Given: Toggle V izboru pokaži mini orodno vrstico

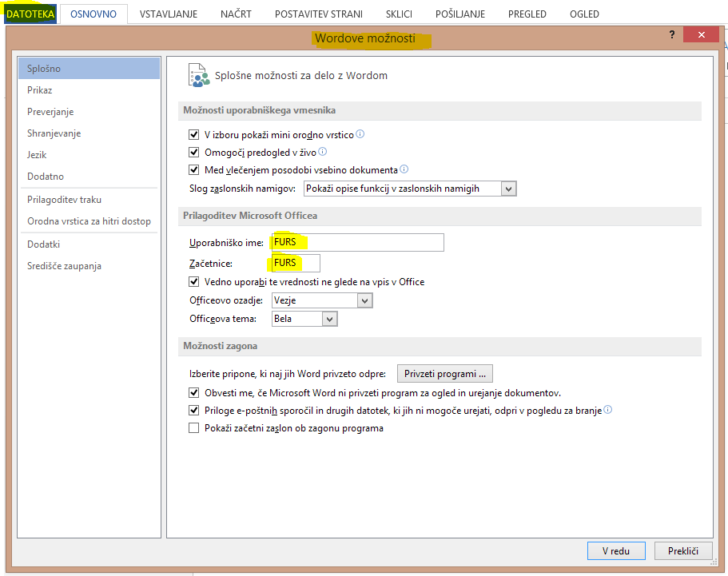Looking at the screenshot, I should coord(194,134).
